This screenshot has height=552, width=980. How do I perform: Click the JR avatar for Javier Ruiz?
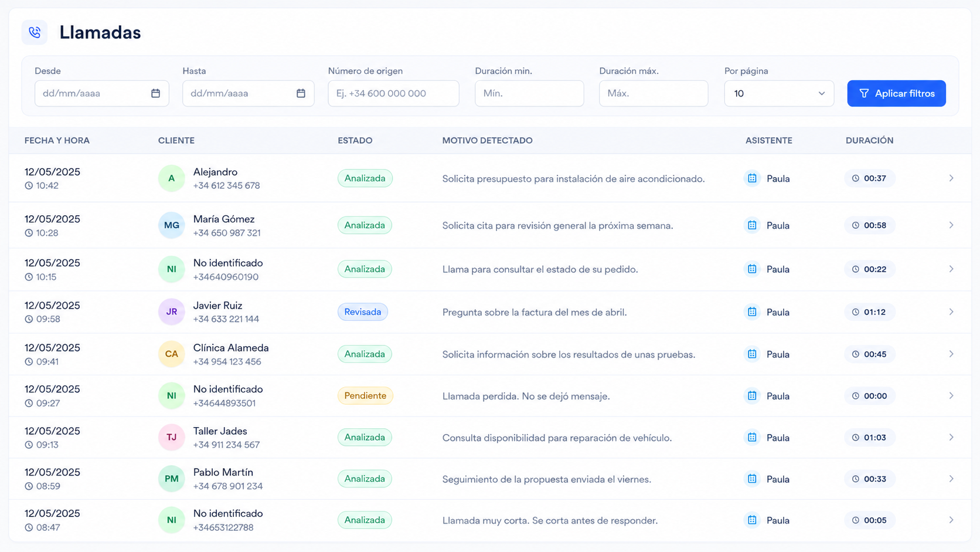coord(171,312)
